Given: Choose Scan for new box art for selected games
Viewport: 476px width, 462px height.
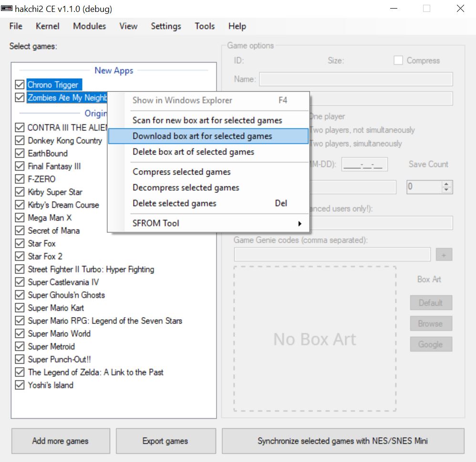Looking at the screenshot, I should (x=208, y=120).
